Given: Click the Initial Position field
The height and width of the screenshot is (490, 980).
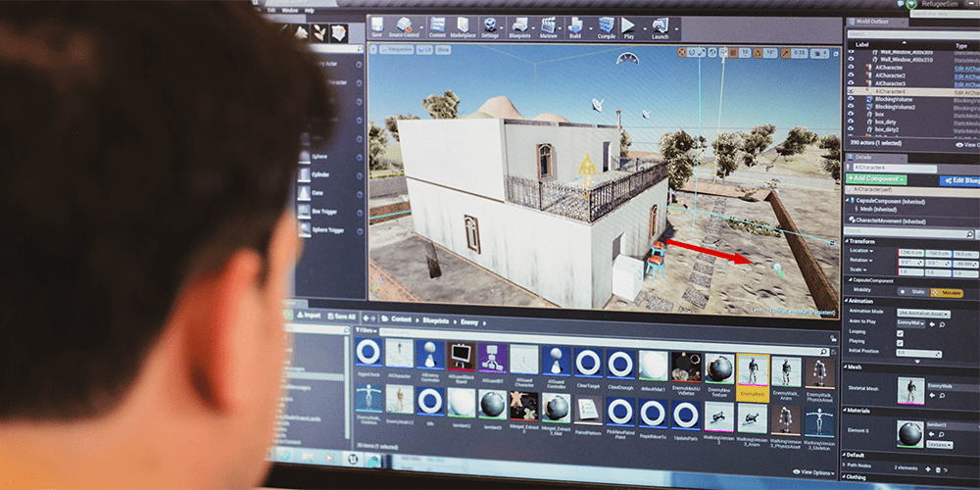Looking at the screenshot, I should click(x=919, y=353).
